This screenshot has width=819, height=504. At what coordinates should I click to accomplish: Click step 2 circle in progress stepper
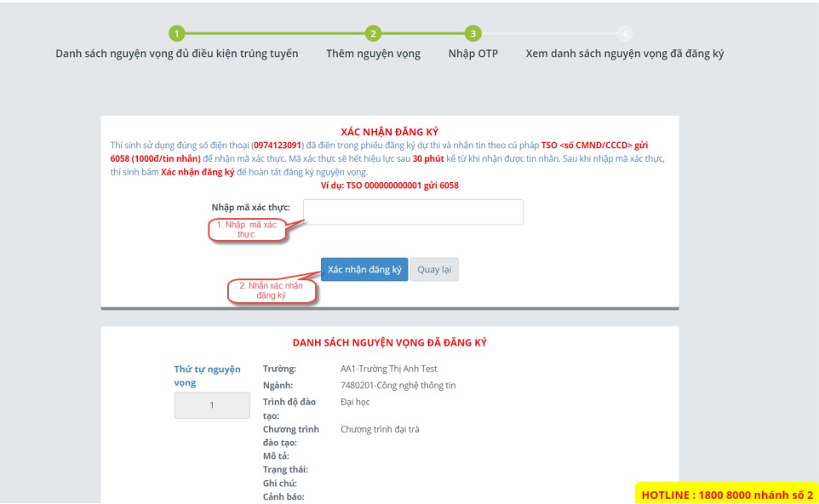click(x=373, y=34)
